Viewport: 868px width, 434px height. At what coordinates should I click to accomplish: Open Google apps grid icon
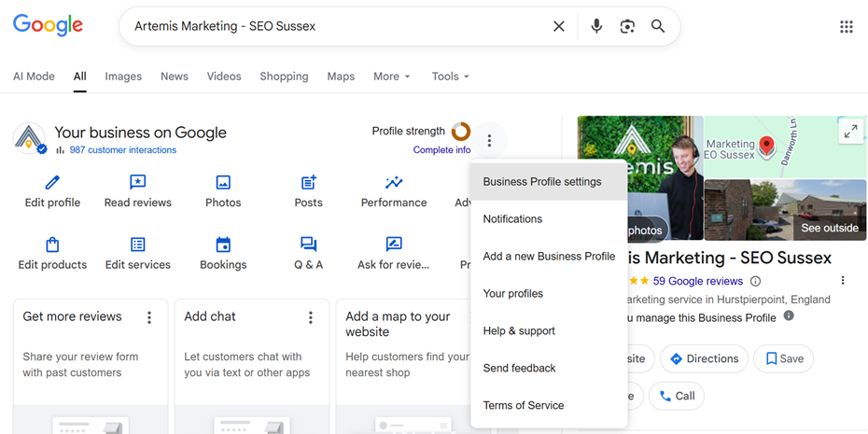pos(846,26)
